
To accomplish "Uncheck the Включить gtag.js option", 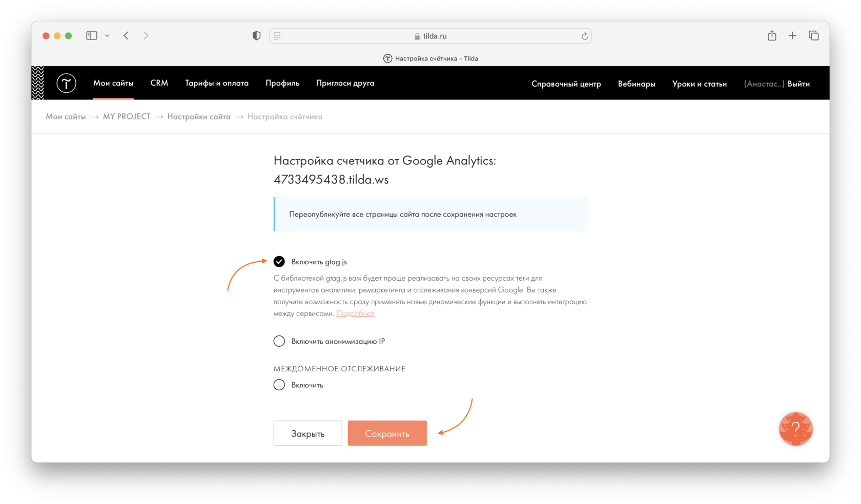I will 279,262.
